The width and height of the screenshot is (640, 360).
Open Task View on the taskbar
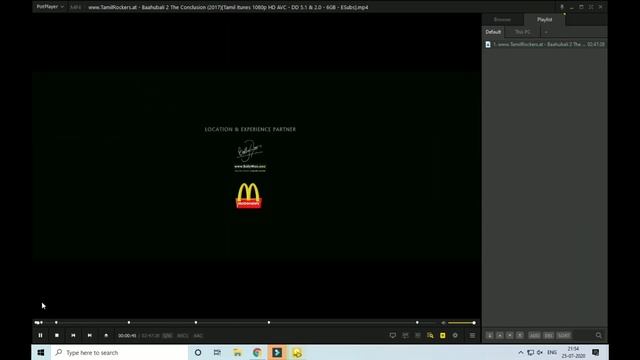217,352
